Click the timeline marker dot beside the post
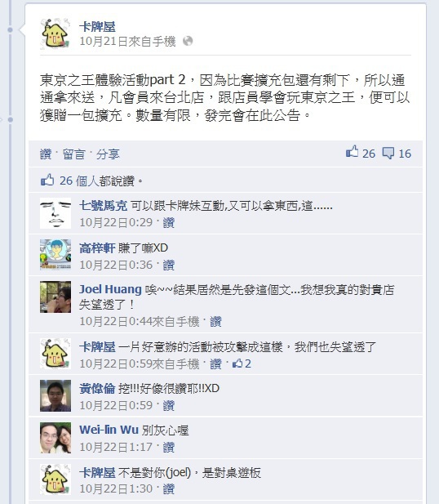The height and width of the screenshot is (504, 439). [x=11, y=30]
